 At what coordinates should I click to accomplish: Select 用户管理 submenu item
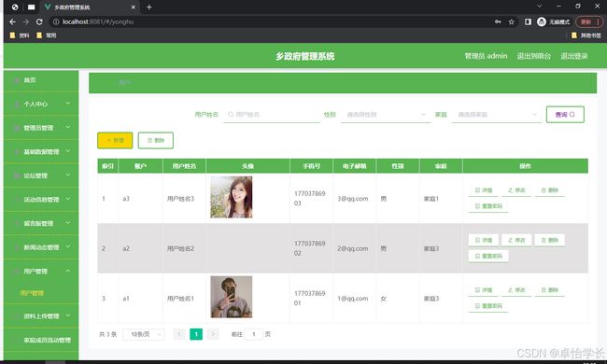pyautogui.click(x=41, y=293)
